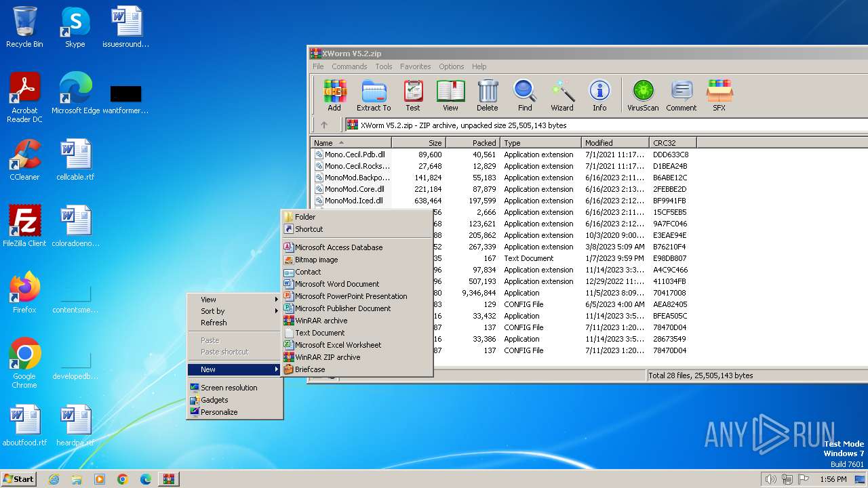The width and height of the screenshot is (868, 488).
Task: Create new Shortcut from submenu
Action: click(x=357, y=229)
